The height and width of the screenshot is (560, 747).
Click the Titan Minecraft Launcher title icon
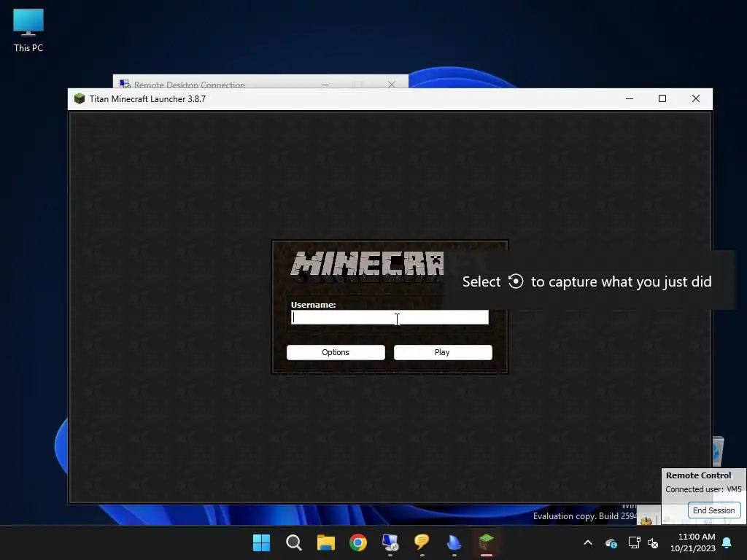click(79, 98)
